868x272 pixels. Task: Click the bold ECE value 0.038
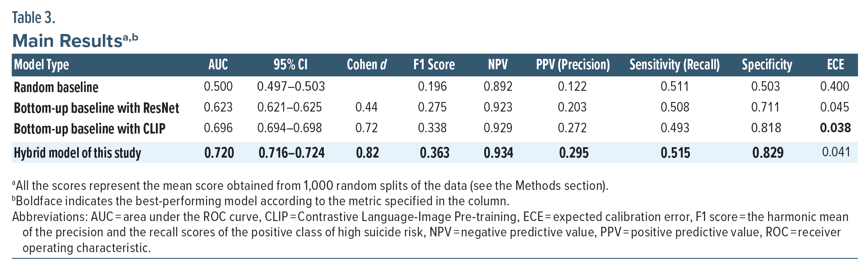[x=835, y=128]
